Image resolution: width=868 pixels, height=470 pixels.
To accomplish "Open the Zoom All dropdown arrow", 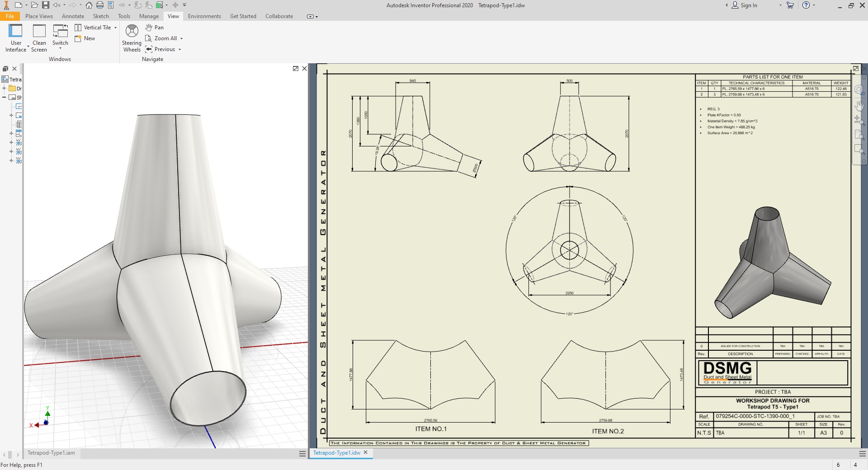I will click(x=182, y=38).
